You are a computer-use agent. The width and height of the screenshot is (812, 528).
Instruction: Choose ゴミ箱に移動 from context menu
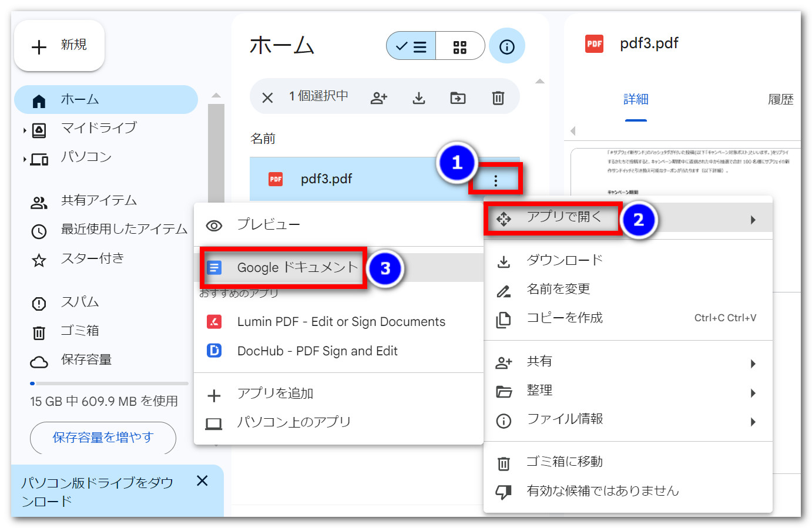pos(628,462)
